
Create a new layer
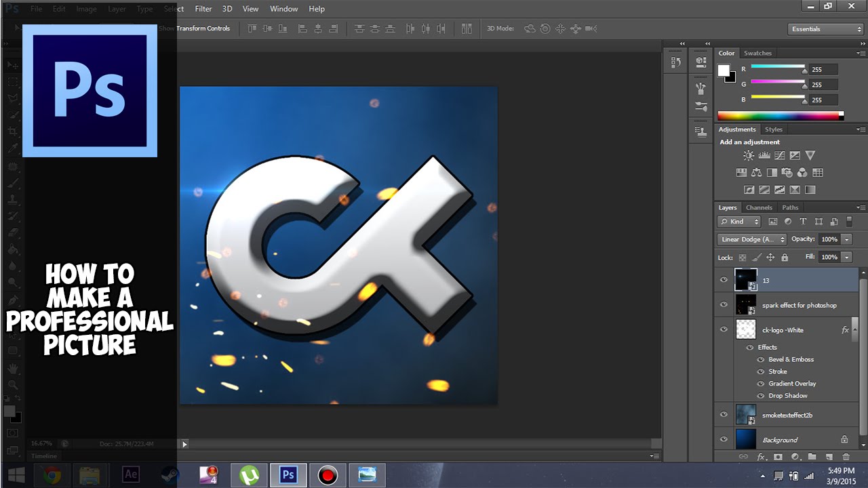(829, 457)
